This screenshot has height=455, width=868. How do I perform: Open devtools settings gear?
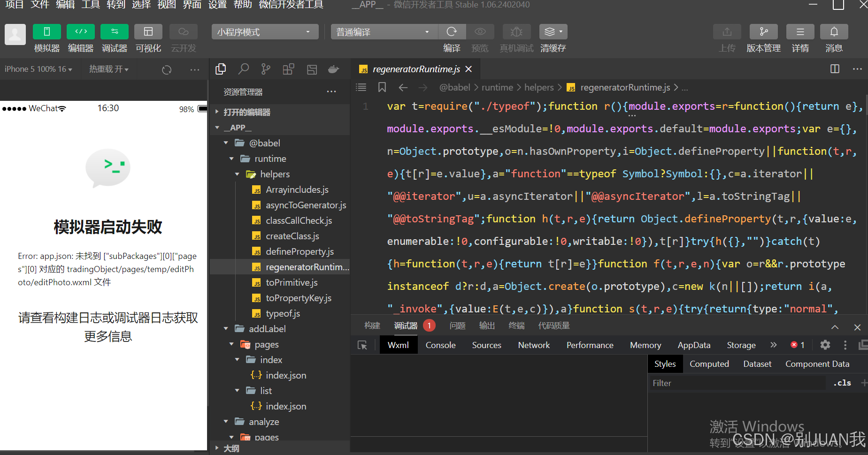pos(825,345)
